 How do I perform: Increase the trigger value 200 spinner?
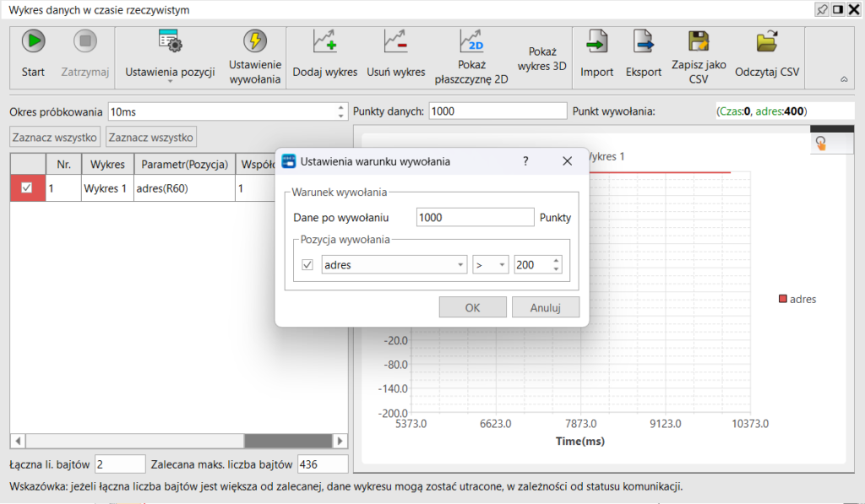click(556, 260)
